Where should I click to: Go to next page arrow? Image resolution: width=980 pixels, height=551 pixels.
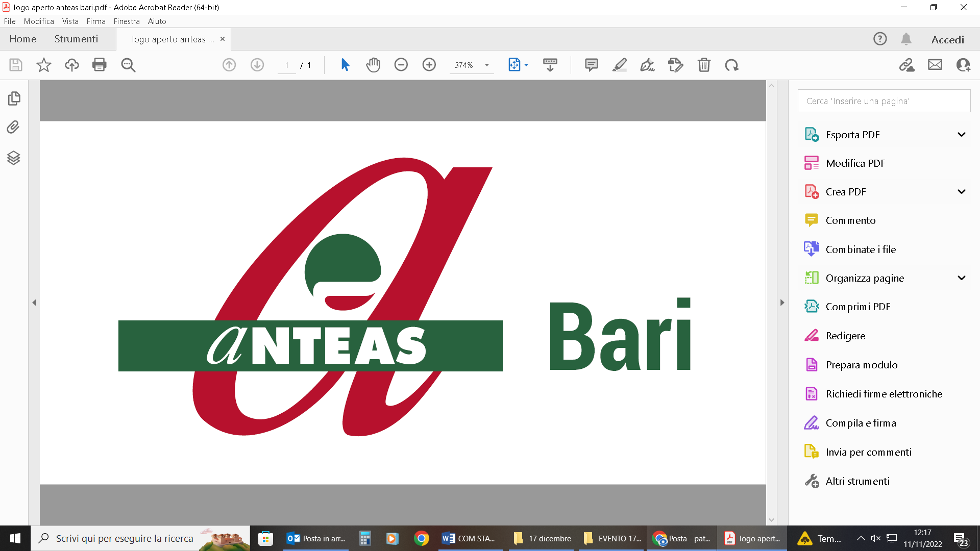tap(257, 65)
